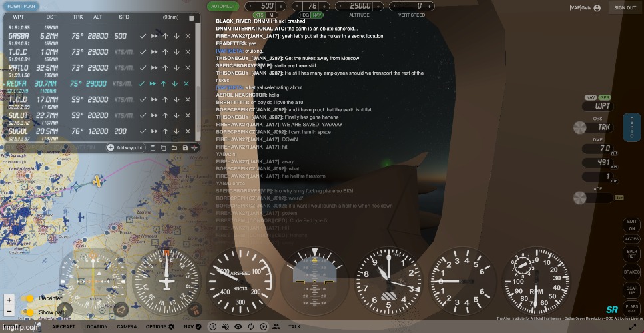Move the SULUT waypoint up
The height and width of the screenshot is (333, 644).
(164, 115)
